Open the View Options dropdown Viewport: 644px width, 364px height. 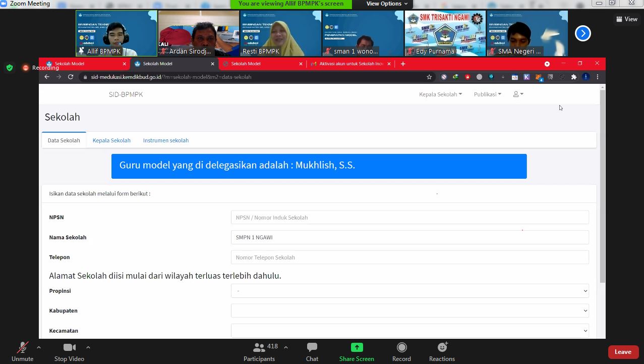(387, 4)
